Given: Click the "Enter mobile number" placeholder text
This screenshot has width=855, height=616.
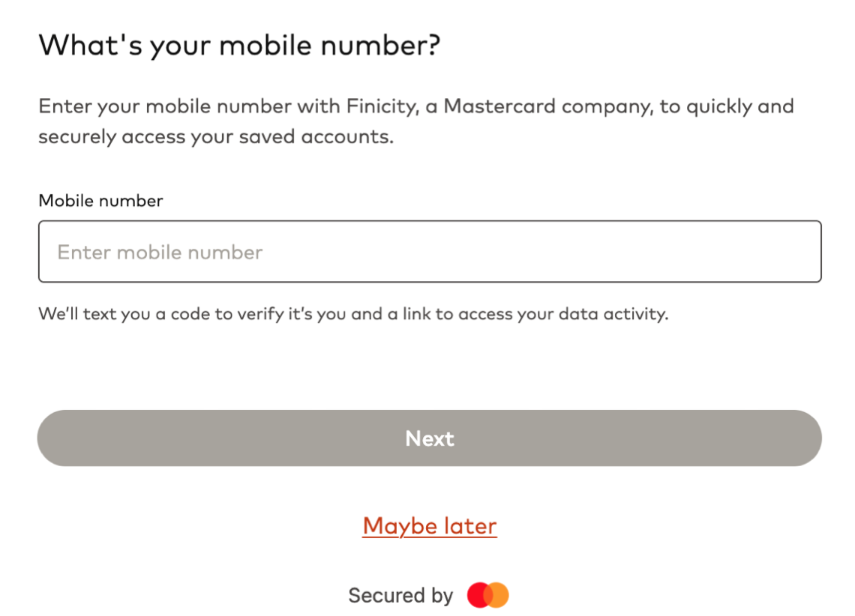Looking at the screenshot, I should point(160,252).
